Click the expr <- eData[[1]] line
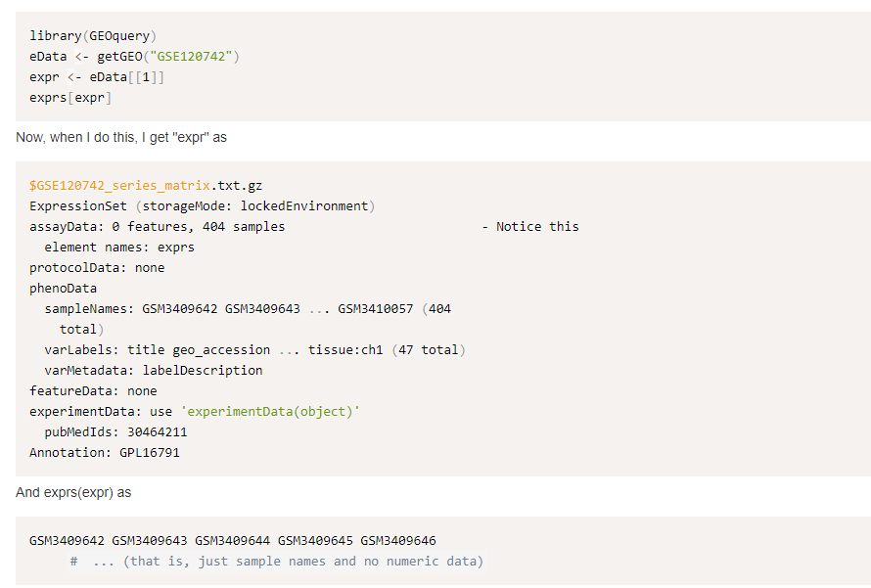 [97, 77]
